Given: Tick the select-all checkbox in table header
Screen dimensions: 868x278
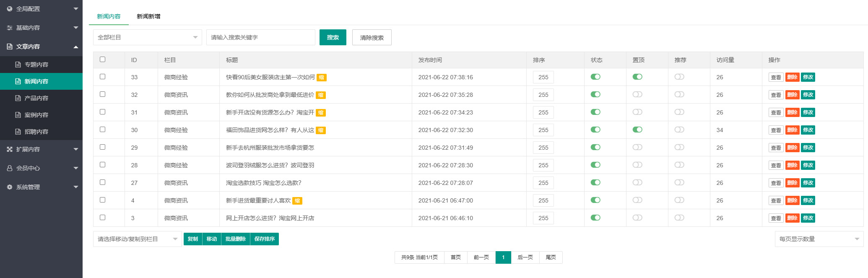Looking at the screenshot, I should point(103,60).
